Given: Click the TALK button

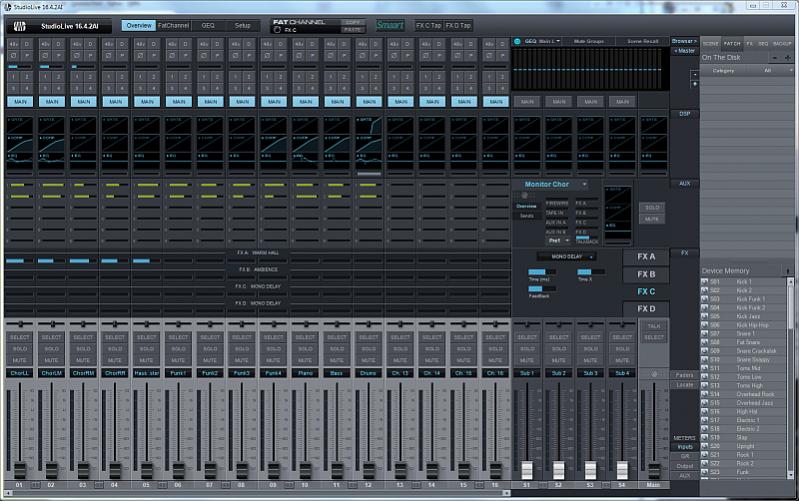Looking at the screenshot, I should (654, 326).
